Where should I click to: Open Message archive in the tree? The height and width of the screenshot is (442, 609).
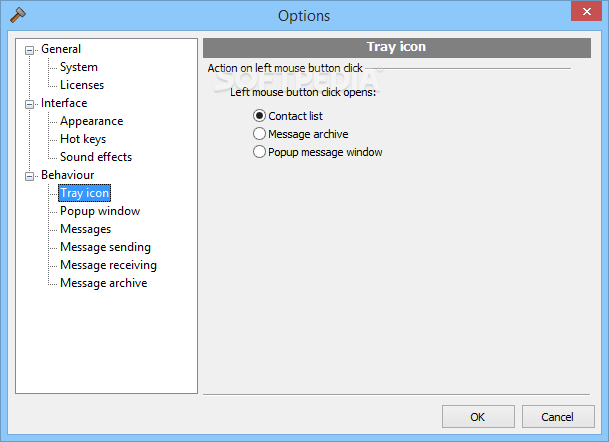pos(104,283)
